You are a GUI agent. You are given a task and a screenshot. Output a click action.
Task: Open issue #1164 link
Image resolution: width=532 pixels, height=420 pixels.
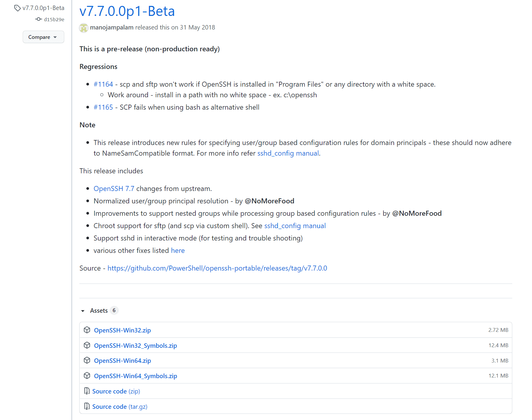pyautogui.click(x=103, y=84)
